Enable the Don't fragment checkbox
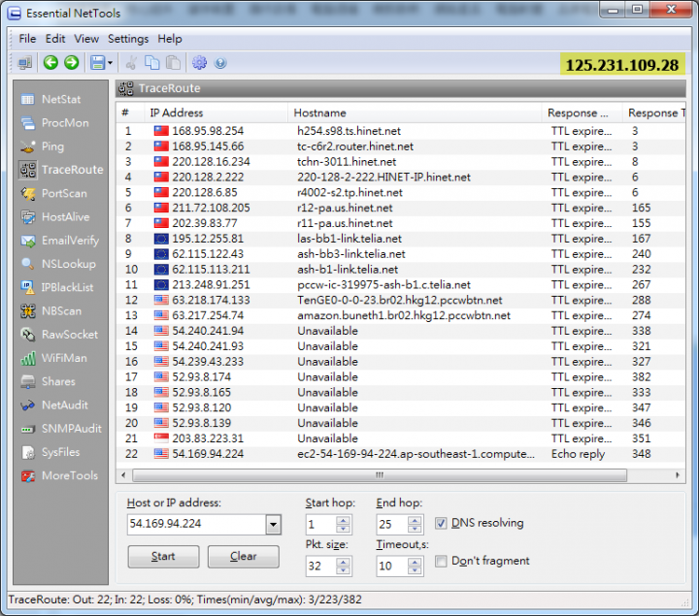 (441, 562)
